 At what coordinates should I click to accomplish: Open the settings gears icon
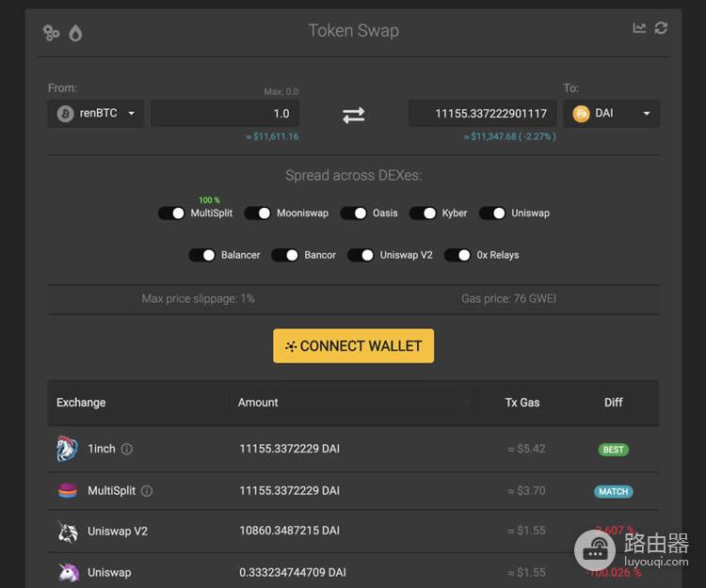coord(51,32)
